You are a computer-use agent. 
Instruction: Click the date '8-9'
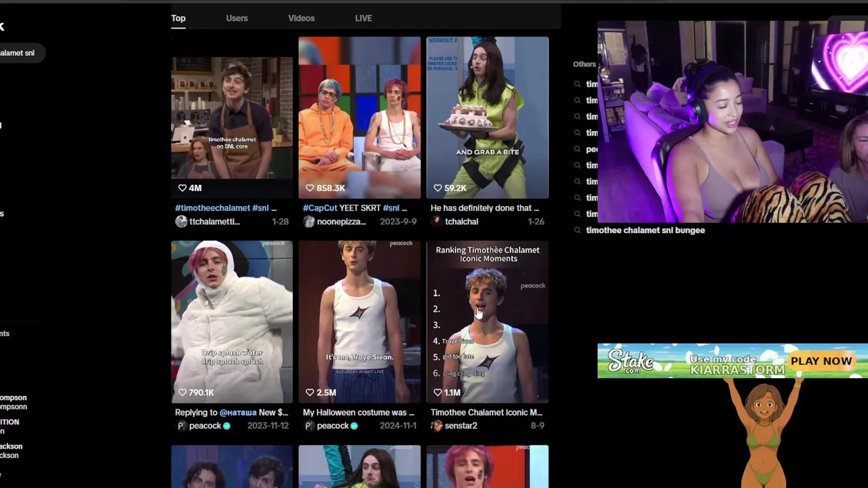(538, 426)
